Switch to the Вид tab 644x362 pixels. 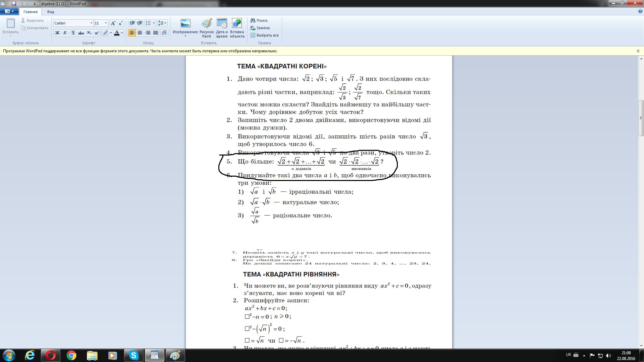click(51, 12)
